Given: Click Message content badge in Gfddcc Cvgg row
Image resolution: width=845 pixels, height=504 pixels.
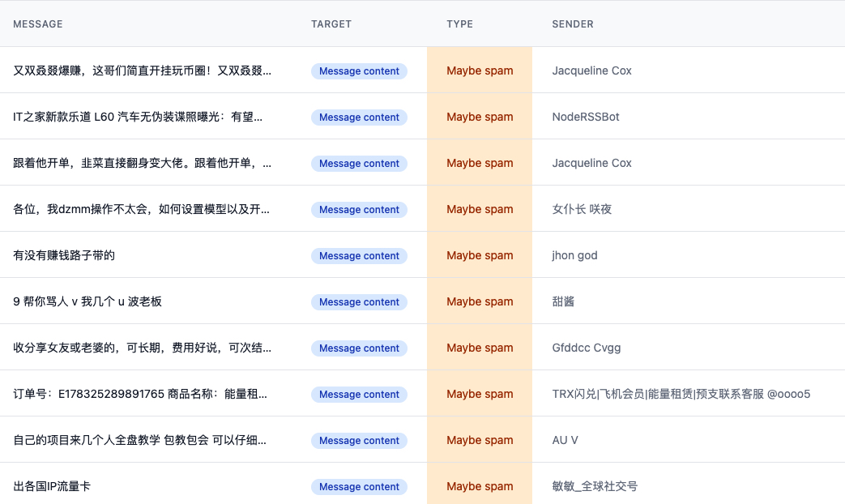Looking at the screenshot, I should pyautogui.click(x=359, y=348).
